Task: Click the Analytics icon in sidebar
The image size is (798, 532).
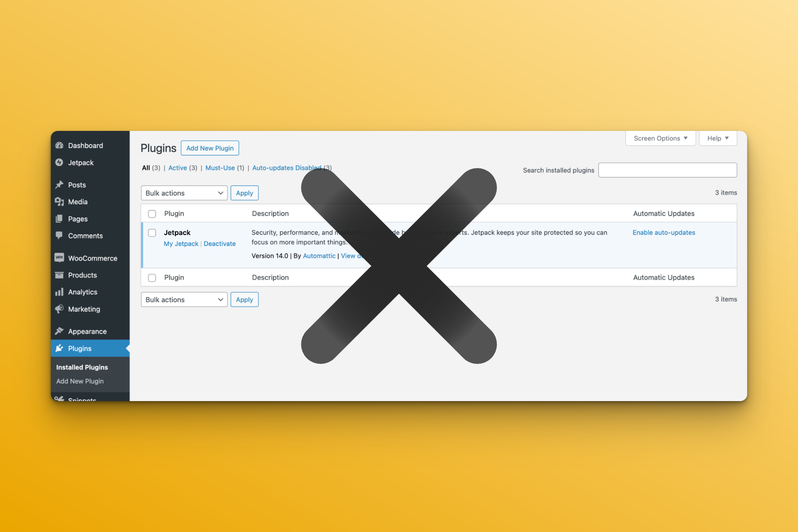Action: point(59,292)
